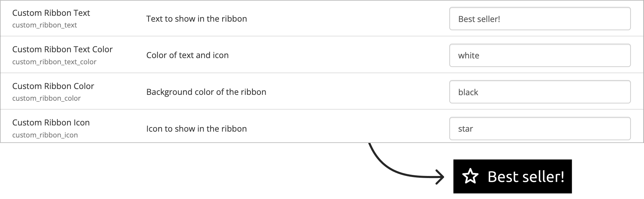Click the Custom Ribbon Color input containing black
Viewport: 644px width, 199px height.
pyautogui.click(x=540, y=92)
